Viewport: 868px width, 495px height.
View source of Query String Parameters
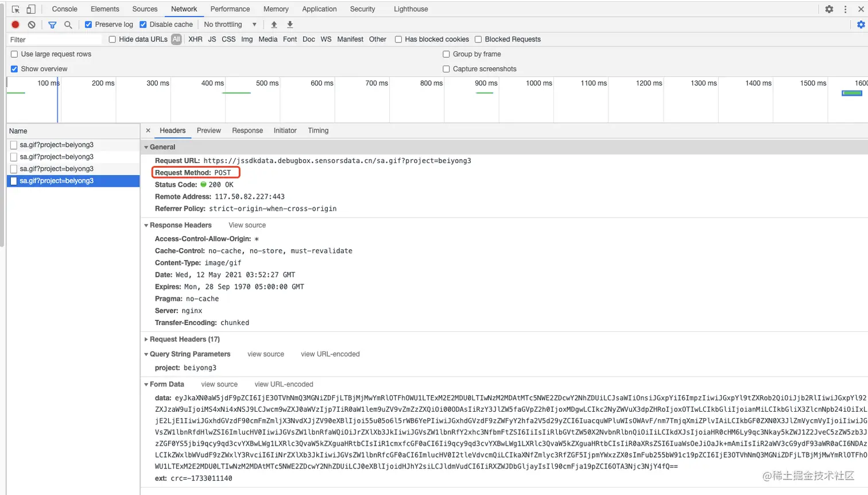pos(266,354)
